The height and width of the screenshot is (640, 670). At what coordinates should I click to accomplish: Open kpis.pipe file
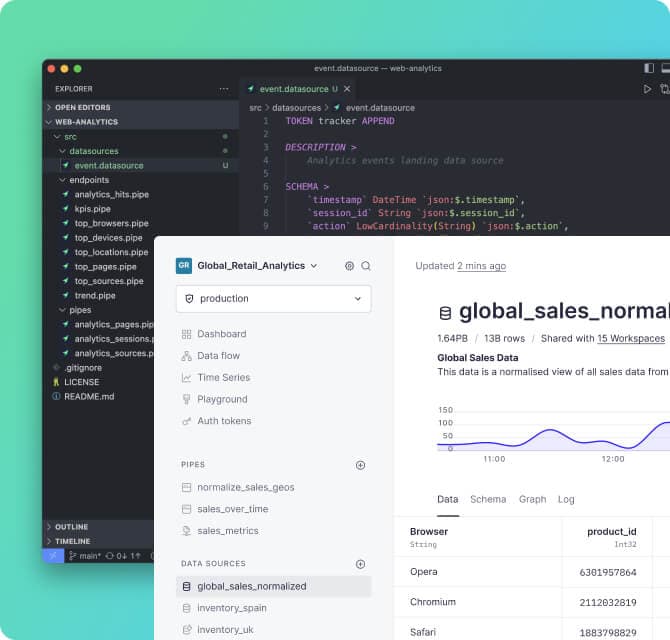tap(92, 209)
